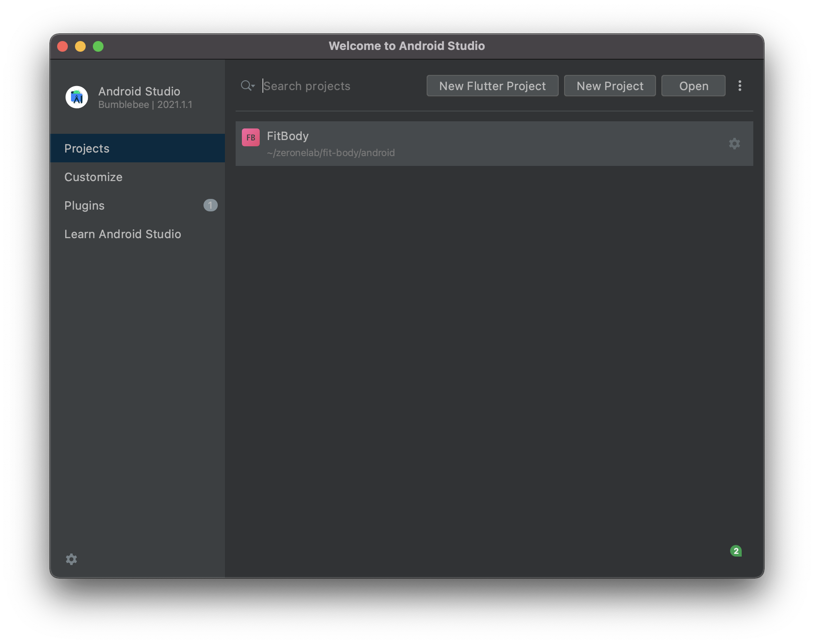This screenshot has width=814, height=644.
Task: Click the Bumblebee | 2021.1.1 version text
Action: (x=145, y=104)
